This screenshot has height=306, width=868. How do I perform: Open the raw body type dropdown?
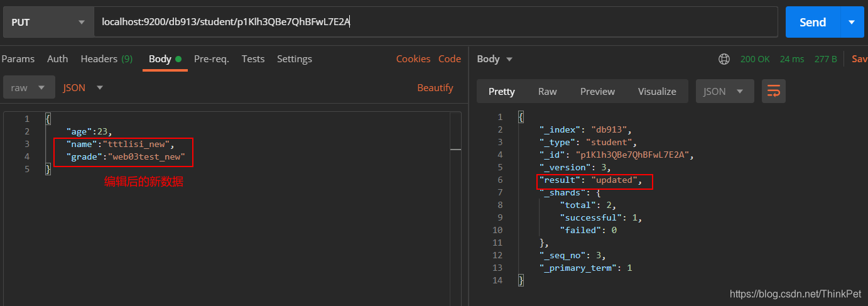tap(29, 88)
